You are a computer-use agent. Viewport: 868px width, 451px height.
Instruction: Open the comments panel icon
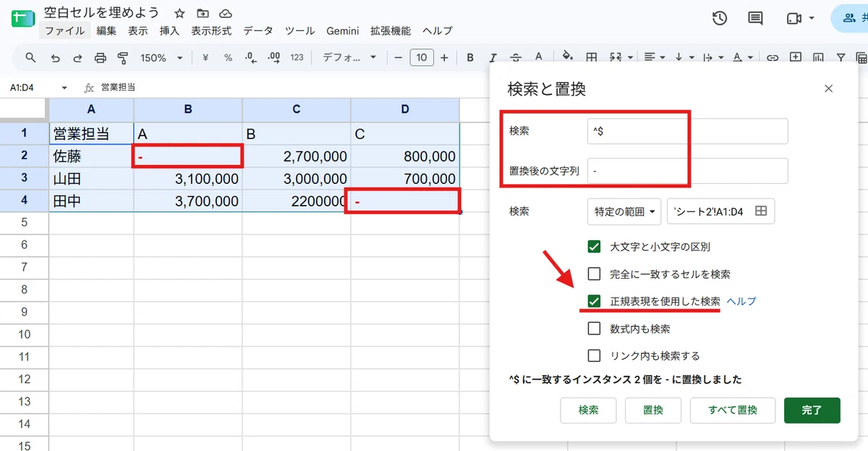point(756,19)
